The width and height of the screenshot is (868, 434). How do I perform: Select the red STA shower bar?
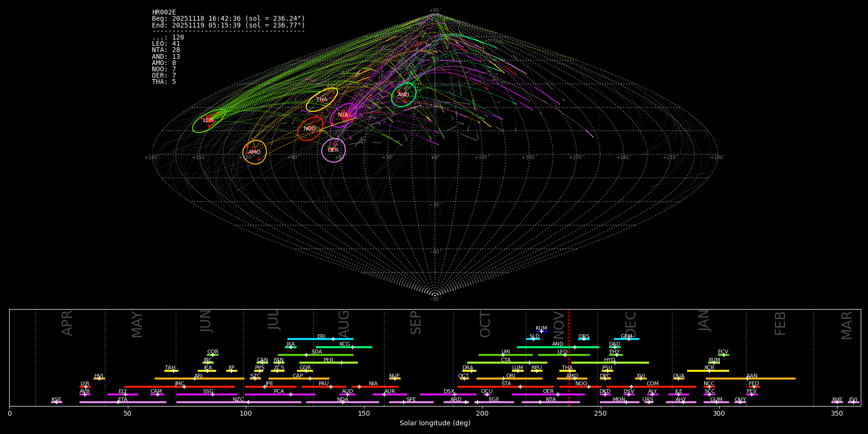pyautogui.click(x=506, y=386)
